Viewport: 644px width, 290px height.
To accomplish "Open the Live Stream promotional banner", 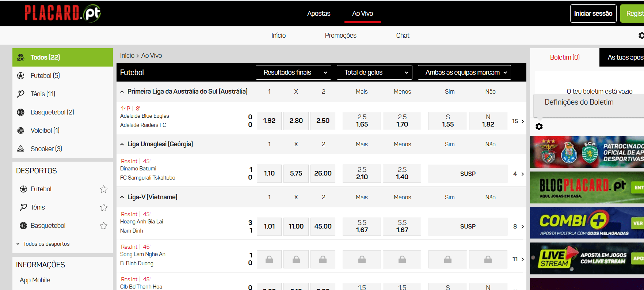I will pyautogui.click(x=587, y=259).
